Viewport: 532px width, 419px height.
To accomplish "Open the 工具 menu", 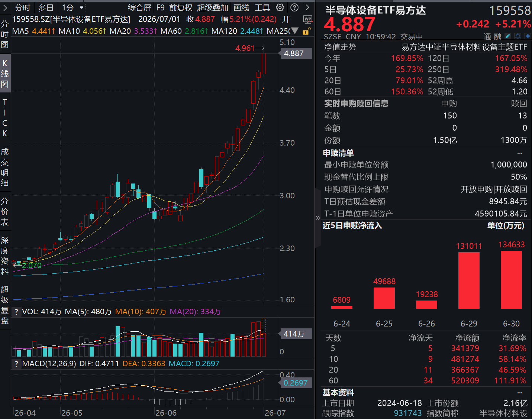I will (262, 7).
